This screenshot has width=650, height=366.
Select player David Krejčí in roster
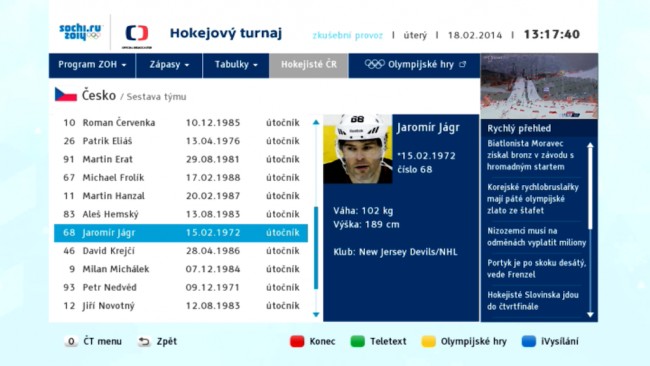point(181,251)
